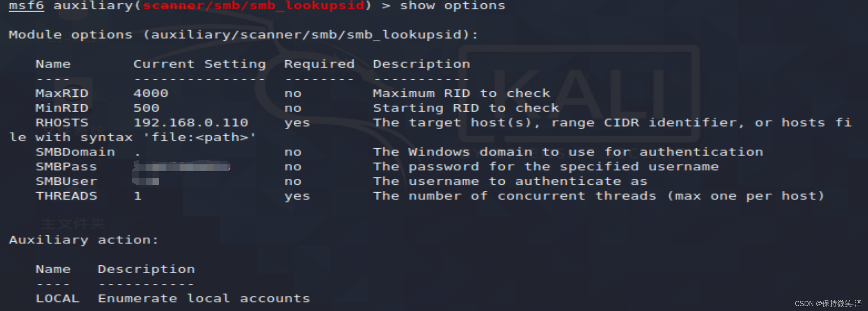Click the SMBDomain option name

pos(75,152)
